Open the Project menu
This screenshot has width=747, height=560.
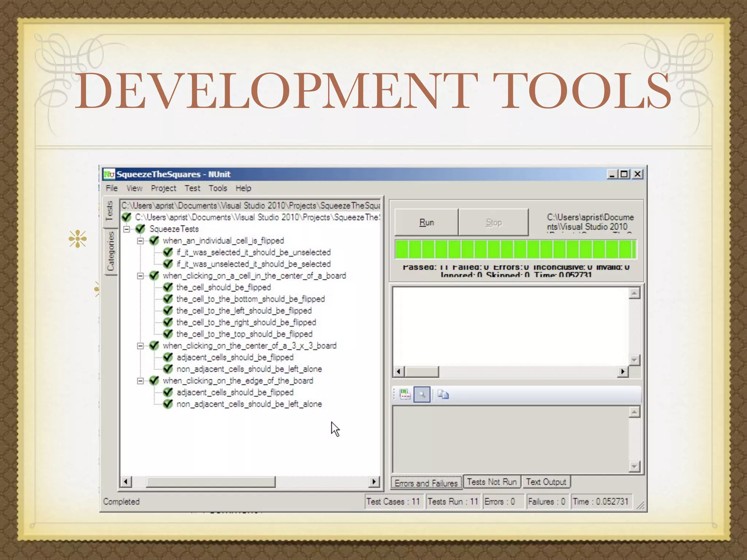(163, 188)
